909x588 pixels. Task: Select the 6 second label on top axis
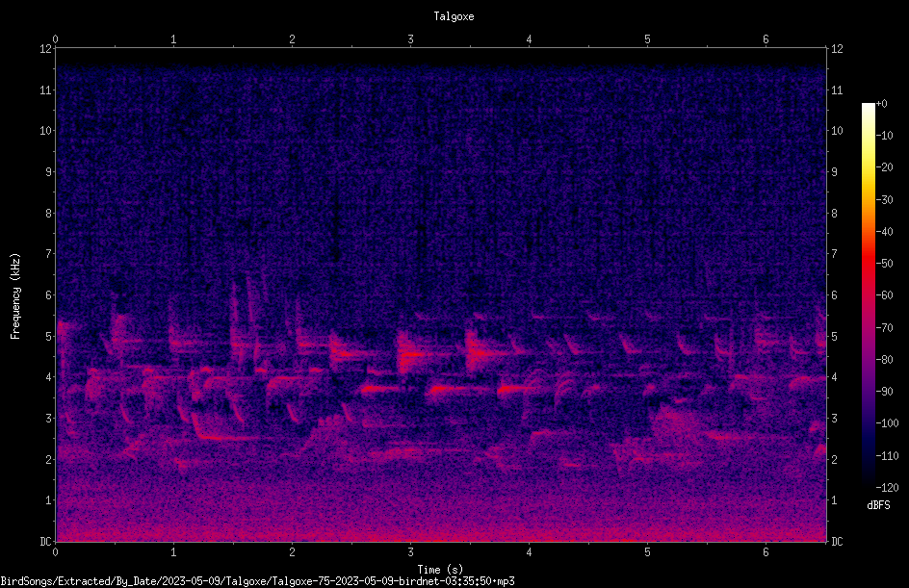click(766, 39)
